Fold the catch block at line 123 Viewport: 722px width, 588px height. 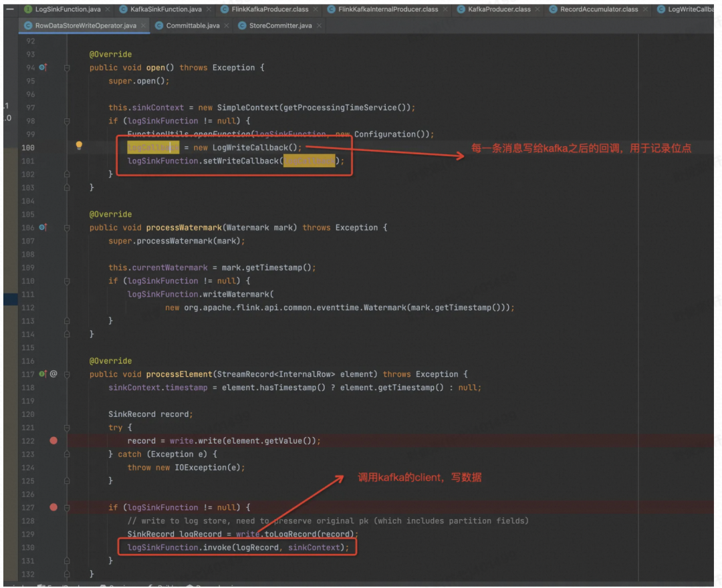pos(67,454)
